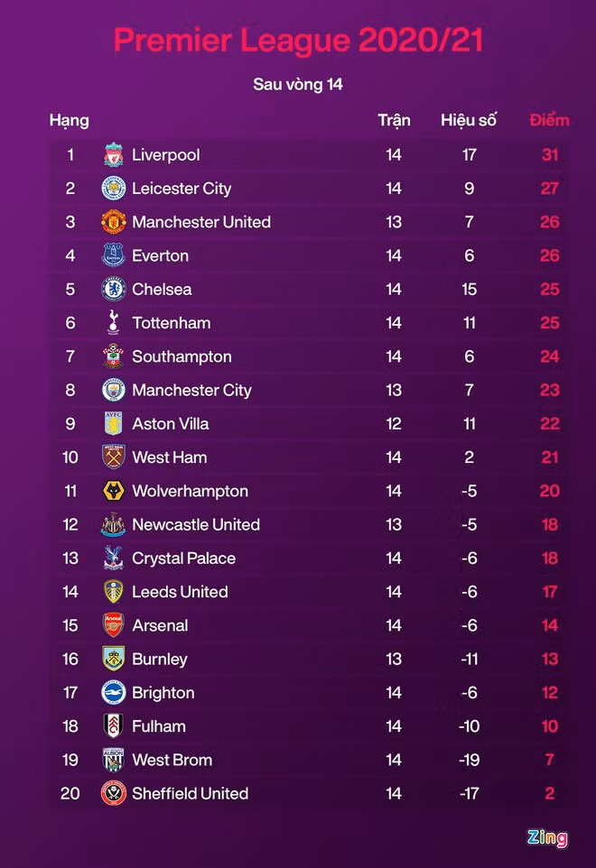This screenshot has width=596, height=868.
Task: Click the Trận column header
Action: [394, 120]
